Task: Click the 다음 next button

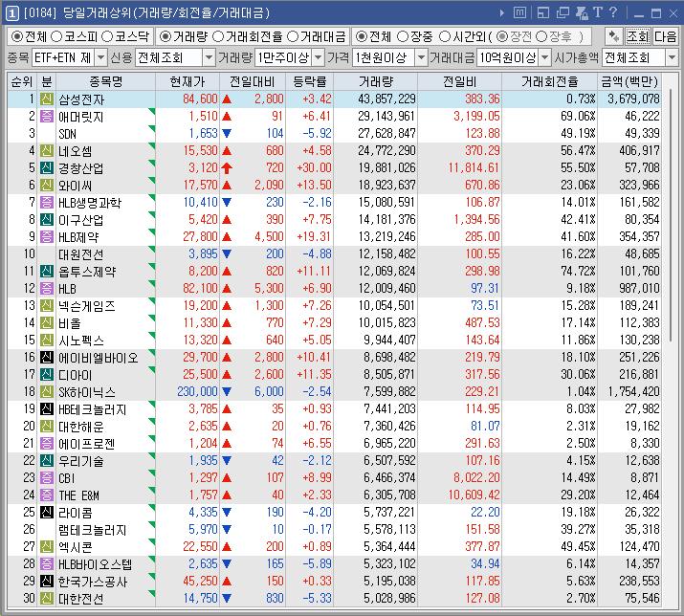Action: tap(665, 36)
